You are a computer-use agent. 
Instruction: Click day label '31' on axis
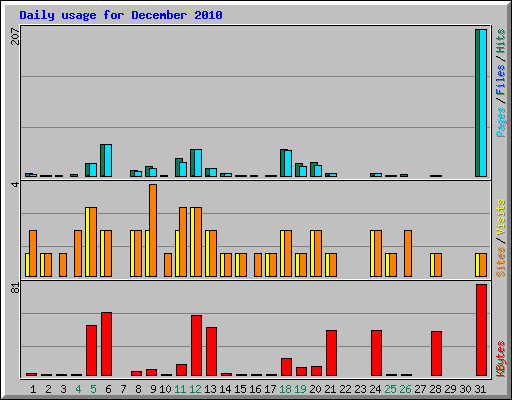pyautogui.click(x=480, y=389)
